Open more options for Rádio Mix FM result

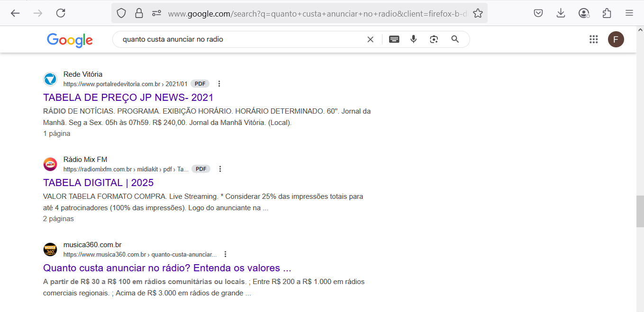pos(220,169)
